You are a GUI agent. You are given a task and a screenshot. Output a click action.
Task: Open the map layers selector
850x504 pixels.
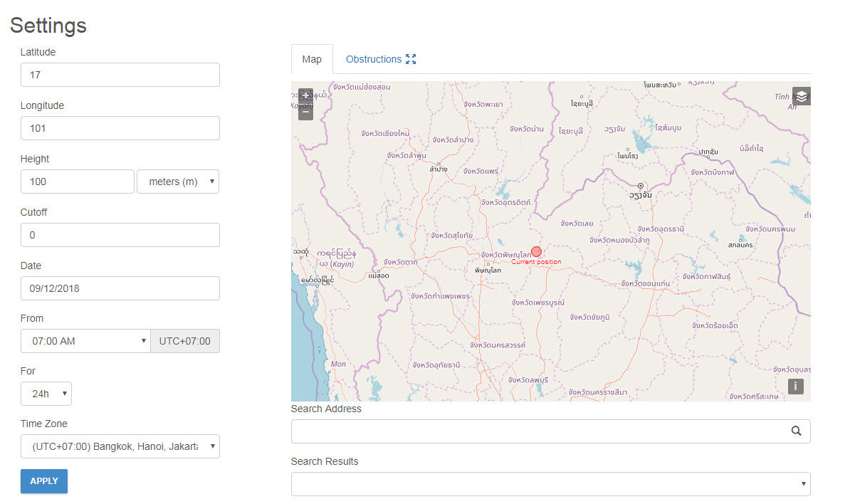pyautogui.click(x=801, y=95)
